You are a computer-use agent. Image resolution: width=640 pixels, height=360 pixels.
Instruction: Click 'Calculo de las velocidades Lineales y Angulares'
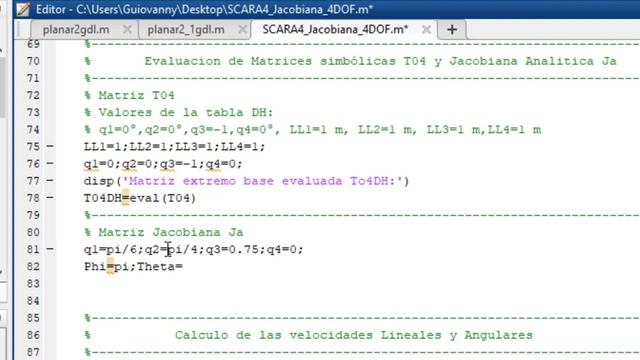tap(354, 335)
